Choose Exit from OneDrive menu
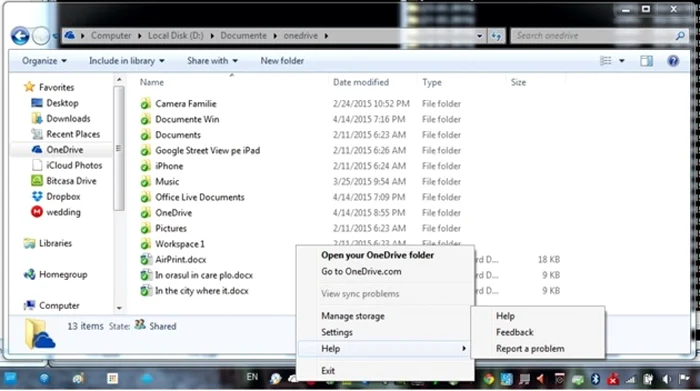700x391 pixels. tap(328, 370)
